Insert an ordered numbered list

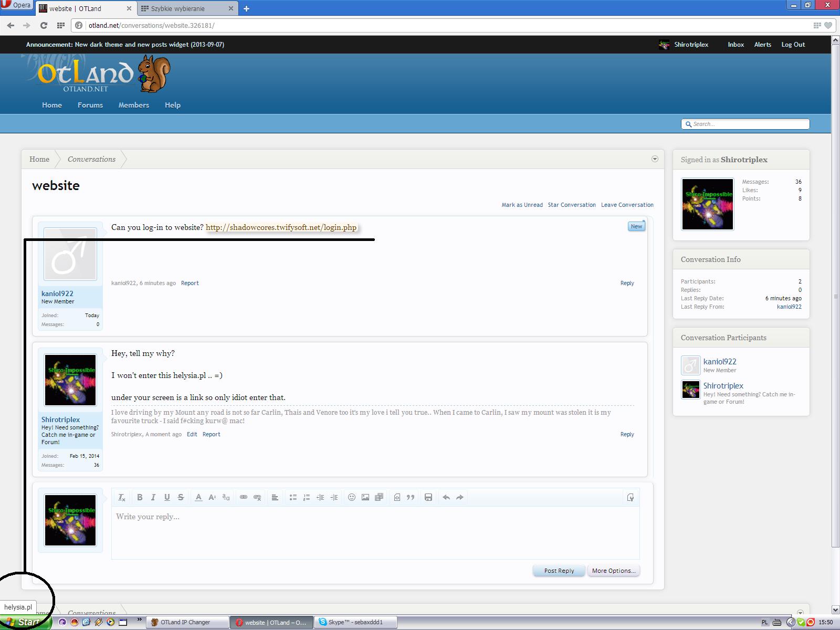pyautogui.click(x=307, y=497)
